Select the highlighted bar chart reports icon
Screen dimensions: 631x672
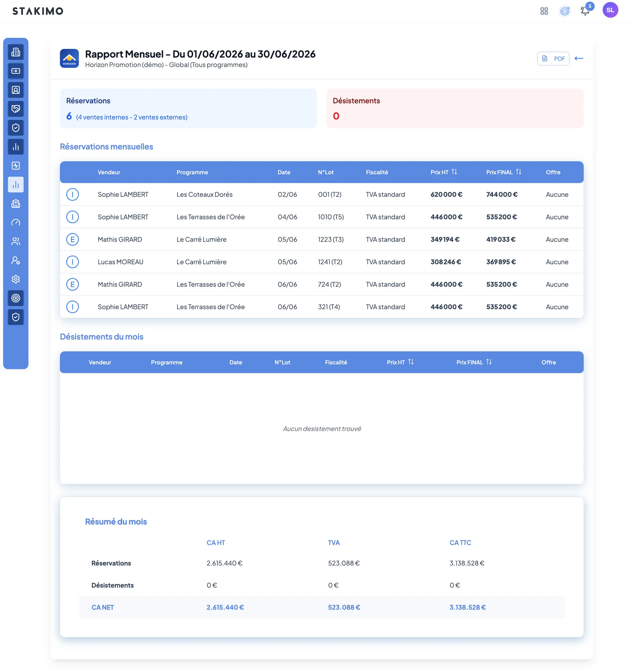(x=15, y=185)
